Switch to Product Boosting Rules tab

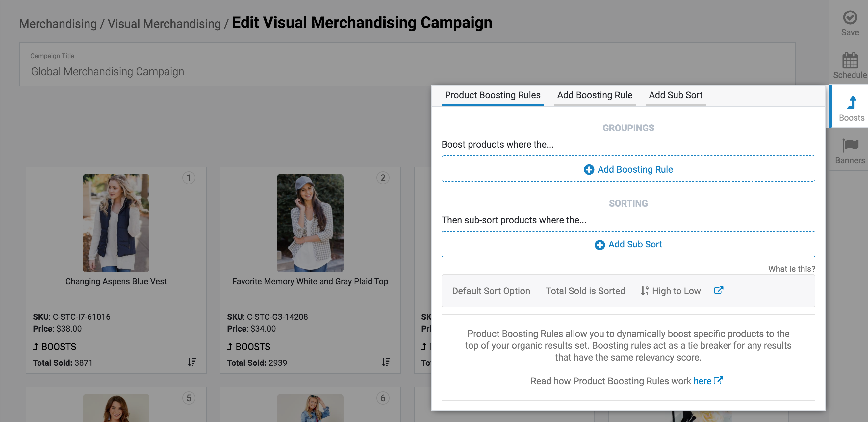coord(492,95)
